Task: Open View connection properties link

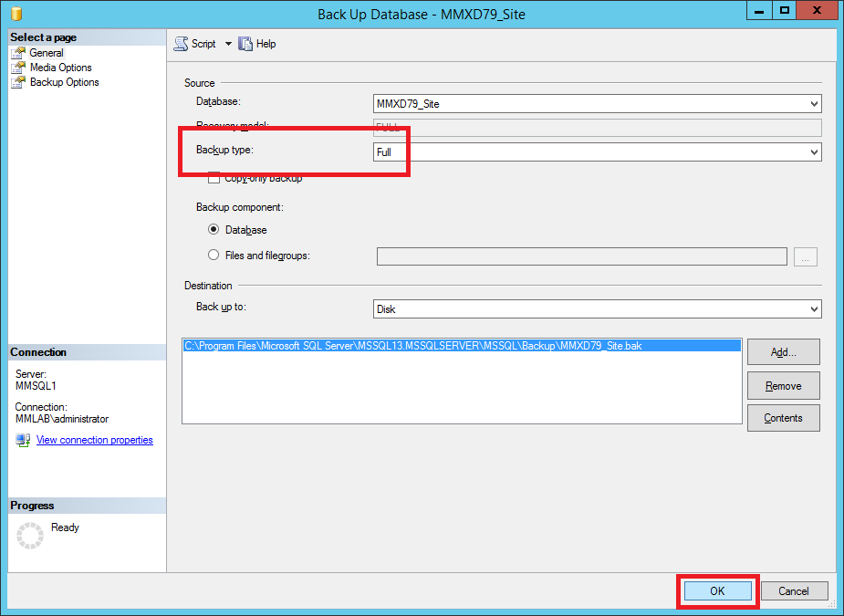Action: [x=94, y=440]
